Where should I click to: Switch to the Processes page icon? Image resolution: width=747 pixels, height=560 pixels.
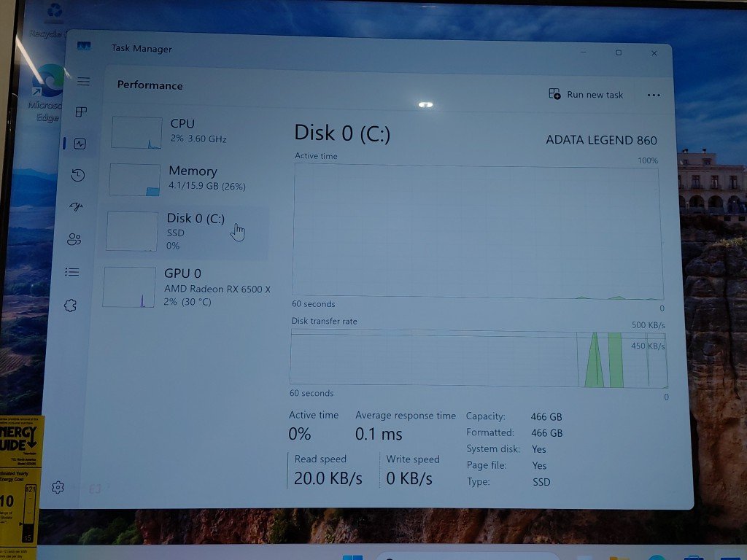[x=82, y=112]
